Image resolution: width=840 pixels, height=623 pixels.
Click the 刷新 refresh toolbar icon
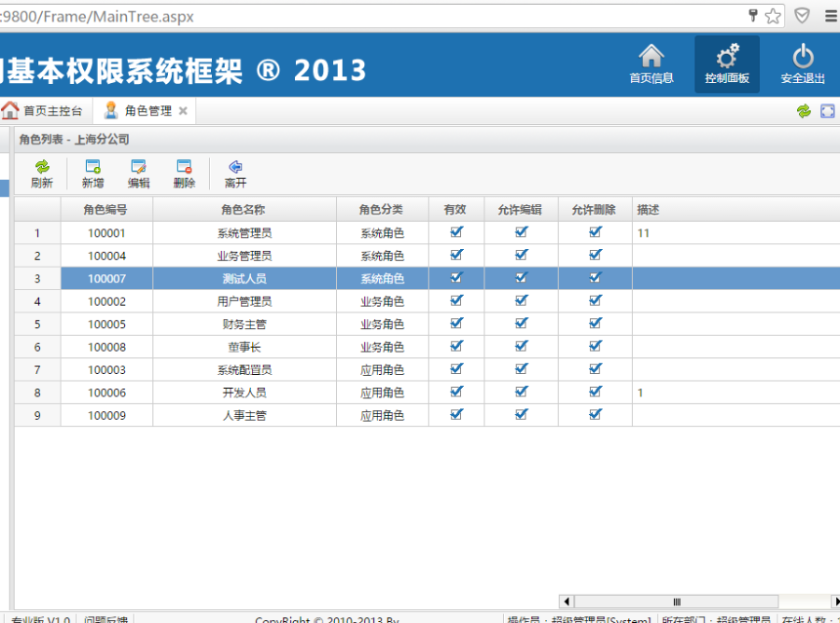tap(42, 167)
